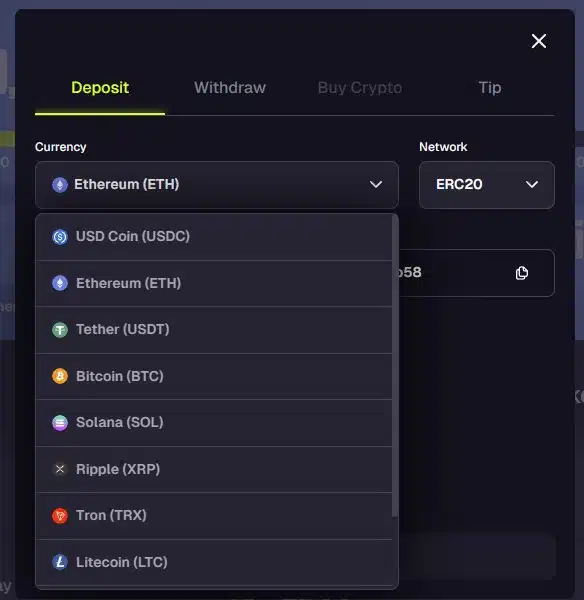The width and height of the screenshot is (584, 600).
Task: Select Bitcoin (BTC) from currency list
Action: tap(214, 377)
